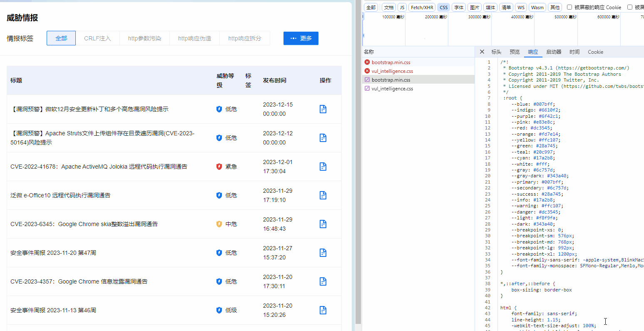The height and width of the screenshot is (331, 644).
Task: Click the error icon beside red vul_intelligence.css
Action: click(367, 71)
